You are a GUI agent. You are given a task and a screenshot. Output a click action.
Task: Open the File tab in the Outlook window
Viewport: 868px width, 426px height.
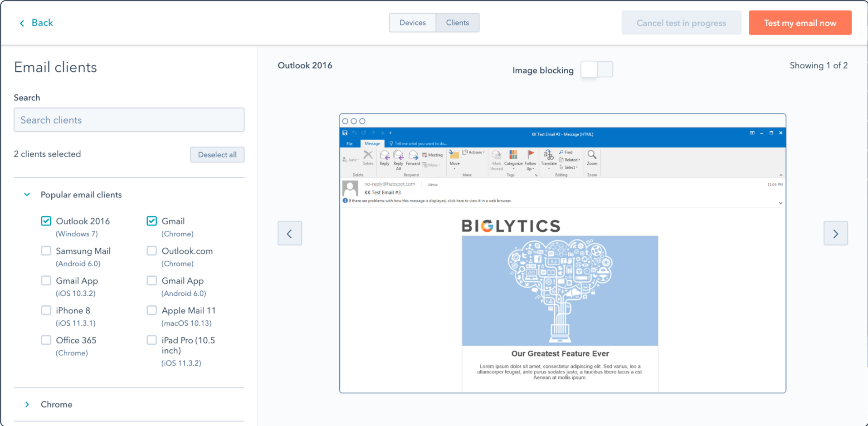click(350, 143)
